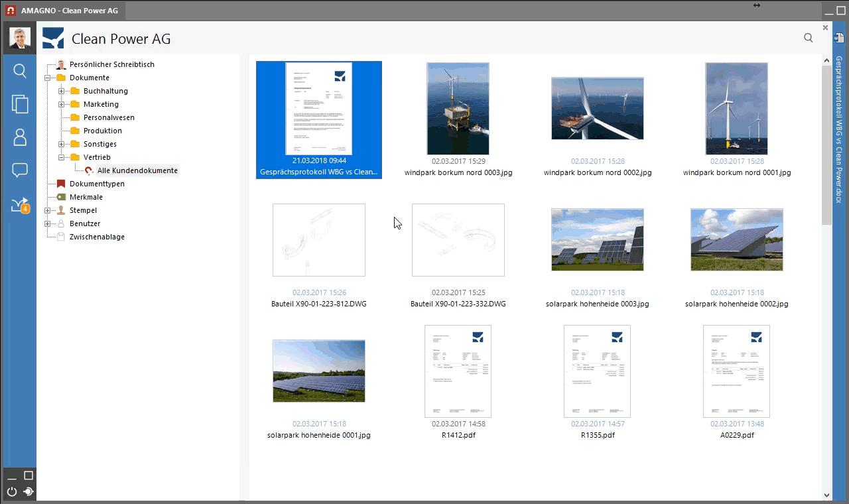This screenshot has width=849, height=504.
Task: Select Dokumenttypen in the tree
Action: pyautogui.click(x=96, y=184)
